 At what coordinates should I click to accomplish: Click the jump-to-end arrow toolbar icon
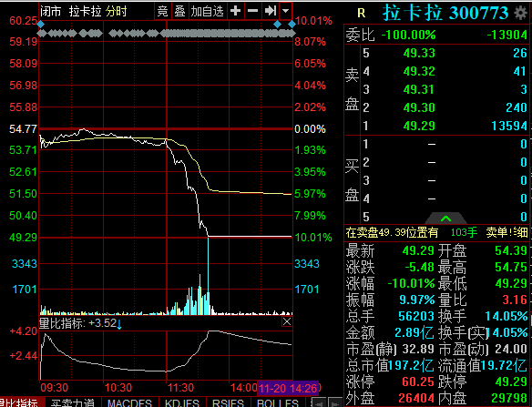pyautogui.click(x=270, y=11)
